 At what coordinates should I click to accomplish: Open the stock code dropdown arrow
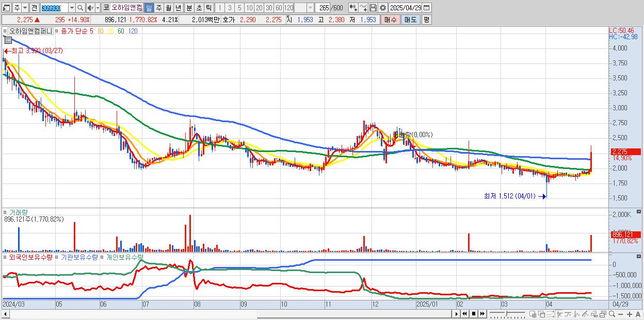[72, 8]
